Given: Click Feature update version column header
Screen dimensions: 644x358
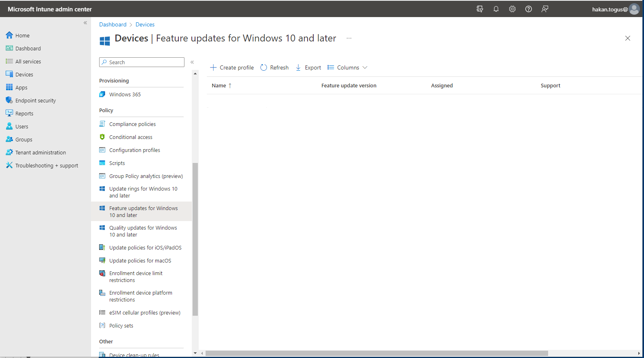Looking at the screenshot, I should [x=349, y=85].
